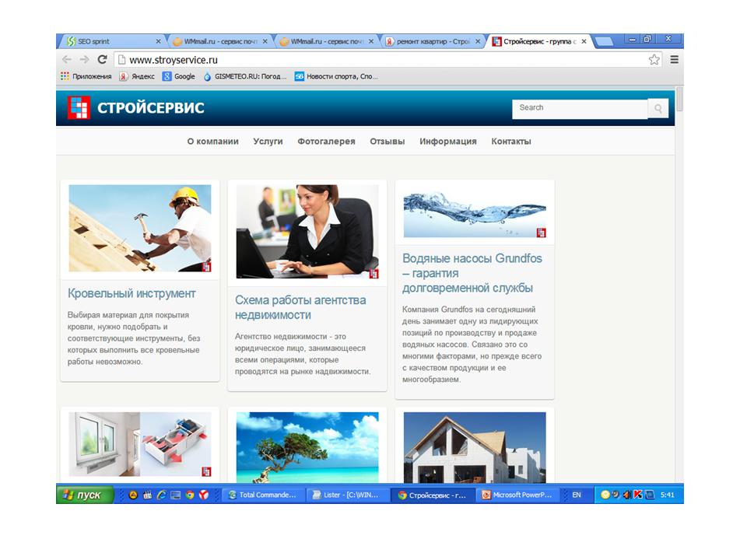
Task: Close the SEO sprint tab
Action: pyautogui.click(x=158, y=41)
